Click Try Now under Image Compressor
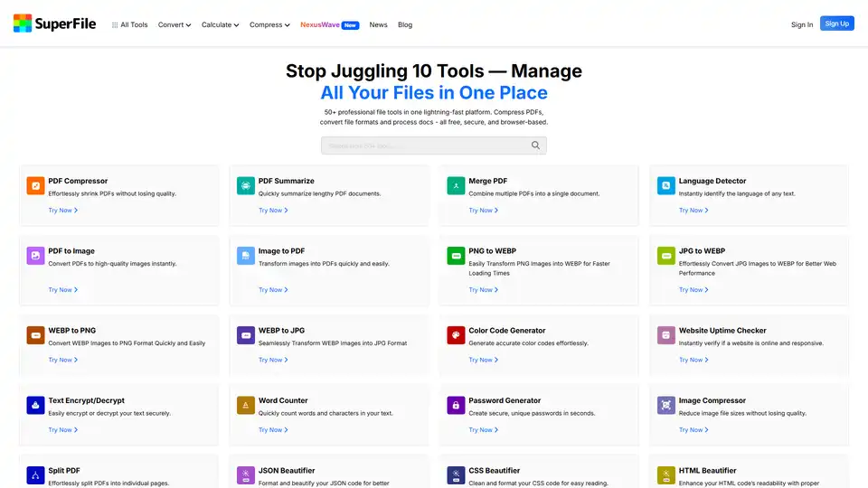The height and width of the screenshot is (488, 868). click(693, 430)
